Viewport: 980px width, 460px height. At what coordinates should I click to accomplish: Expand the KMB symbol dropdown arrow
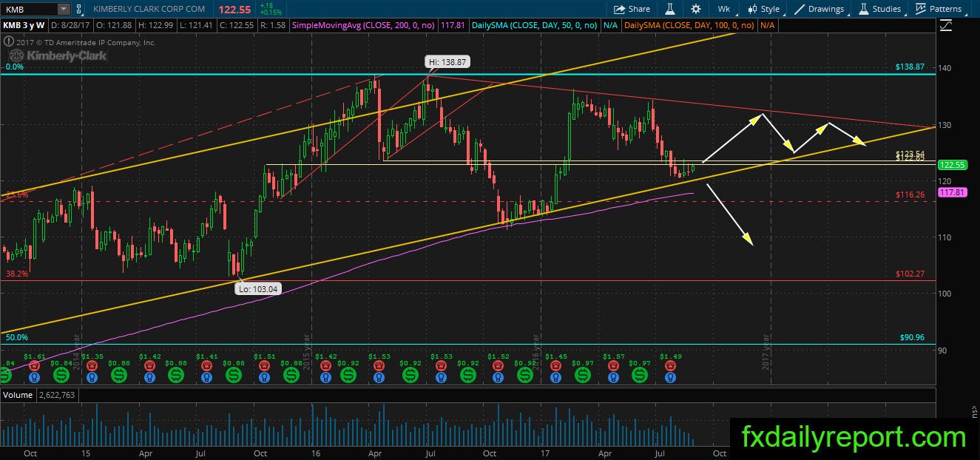tap(64, 9)
